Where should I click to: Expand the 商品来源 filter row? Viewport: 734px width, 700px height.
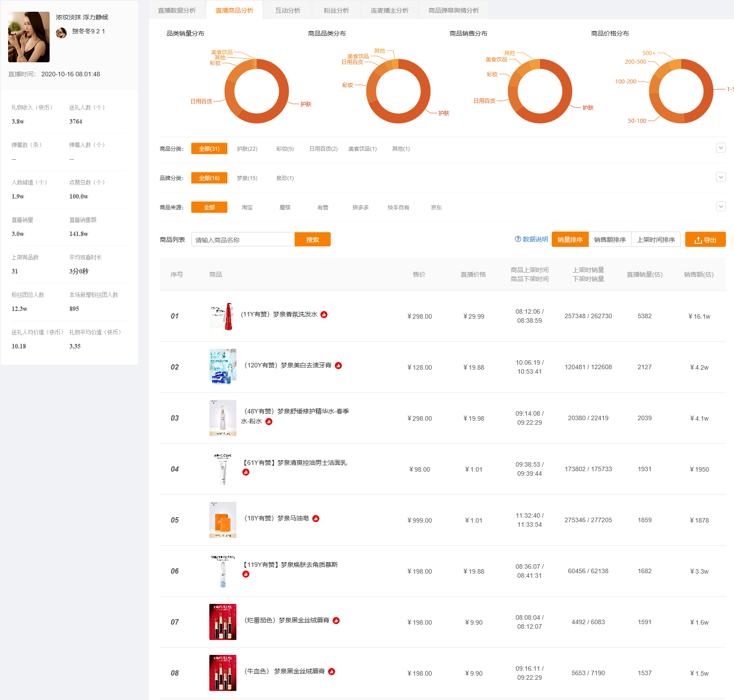point(720,207)
